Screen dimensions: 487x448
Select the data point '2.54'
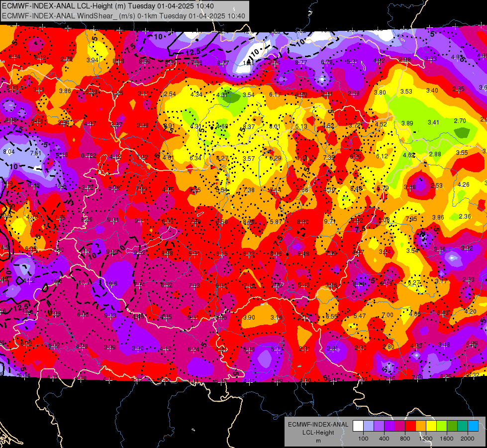170,94
